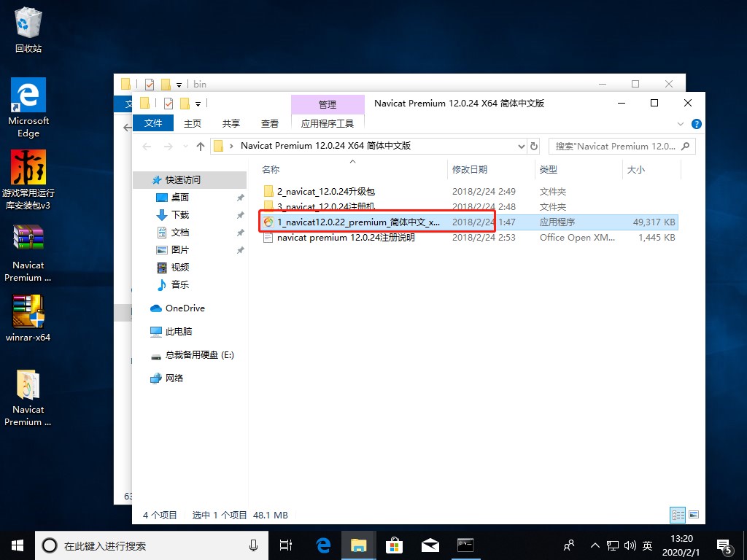
Task: Click the search magnifier icon in Explorer
Action: (x=686, y=146)
